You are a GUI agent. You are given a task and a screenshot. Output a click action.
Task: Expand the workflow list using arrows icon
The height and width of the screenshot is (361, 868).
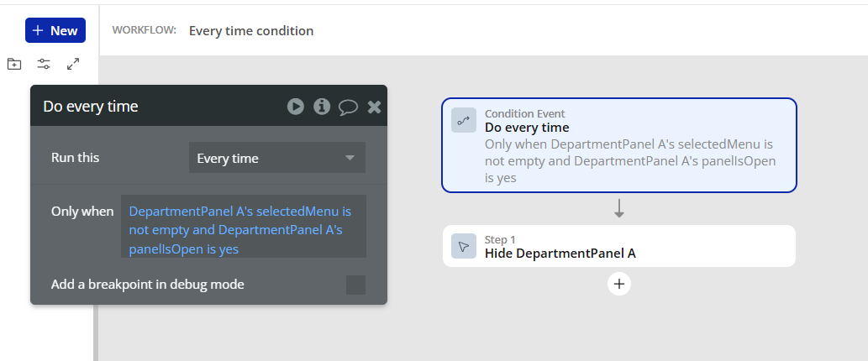coord(73,64)
